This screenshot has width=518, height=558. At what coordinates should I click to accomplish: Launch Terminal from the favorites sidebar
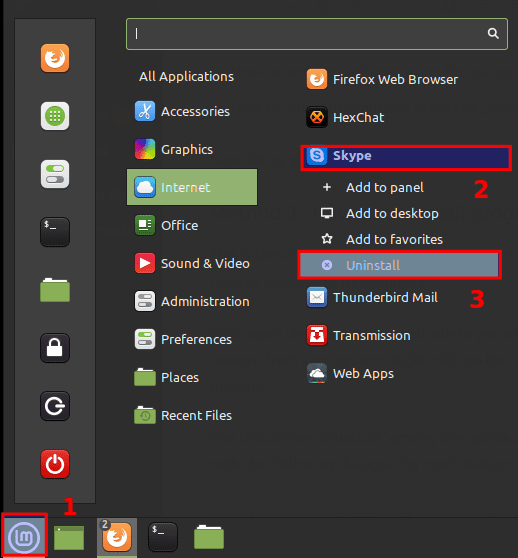click(55, 232)
